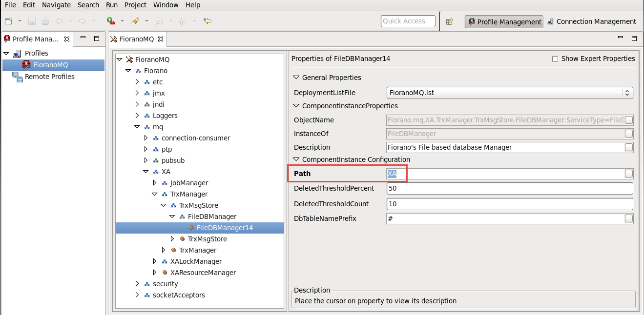644x315 pixels.
Task: Click the New wizard toolbar icon
Action: coord(8,21)
